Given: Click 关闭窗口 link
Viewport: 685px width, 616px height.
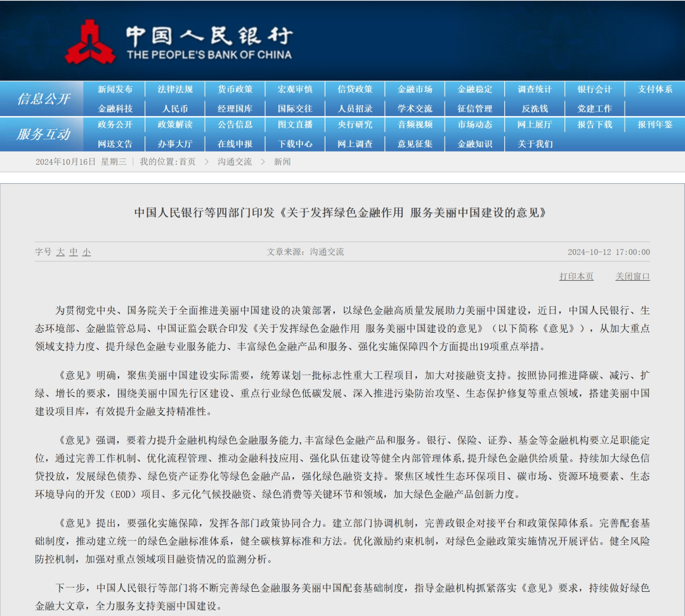Looking at the screenshot, I should [x=632, y=276].
